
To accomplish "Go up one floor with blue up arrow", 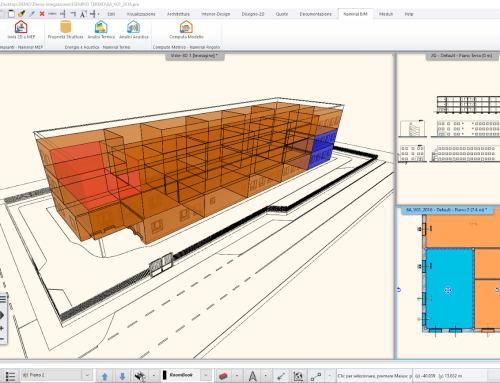I will tap(105, 376).
